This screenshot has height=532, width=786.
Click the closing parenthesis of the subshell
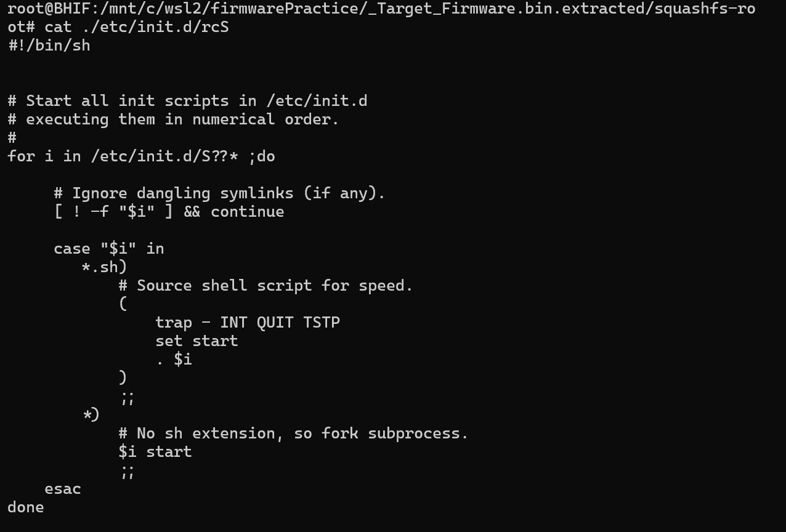pyautogui.click(x=123, y=377)
